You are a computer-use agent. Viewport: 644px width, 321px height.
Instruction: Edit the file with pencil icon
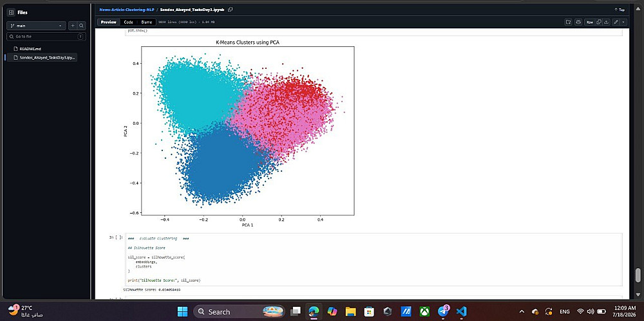pos(616,22)
